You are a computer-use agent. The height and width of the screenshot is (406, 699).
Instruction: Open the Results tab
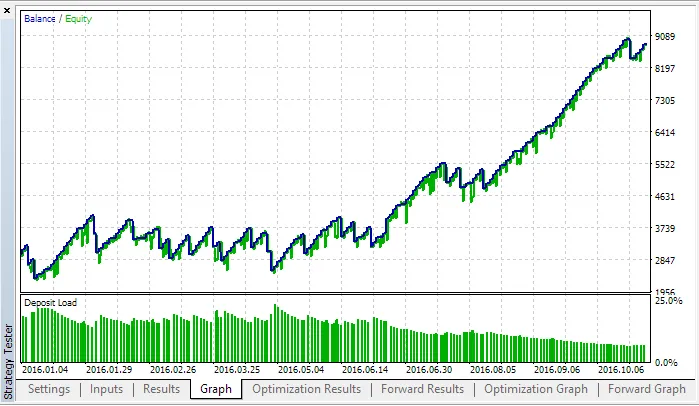[161, 389]
